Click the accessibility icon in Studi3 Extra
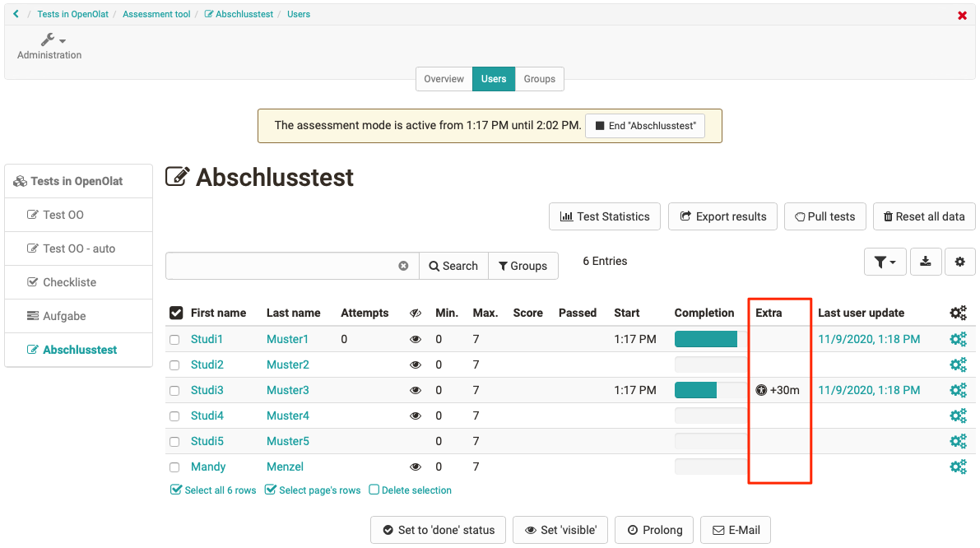980x548 pixels. coord(761,390)
